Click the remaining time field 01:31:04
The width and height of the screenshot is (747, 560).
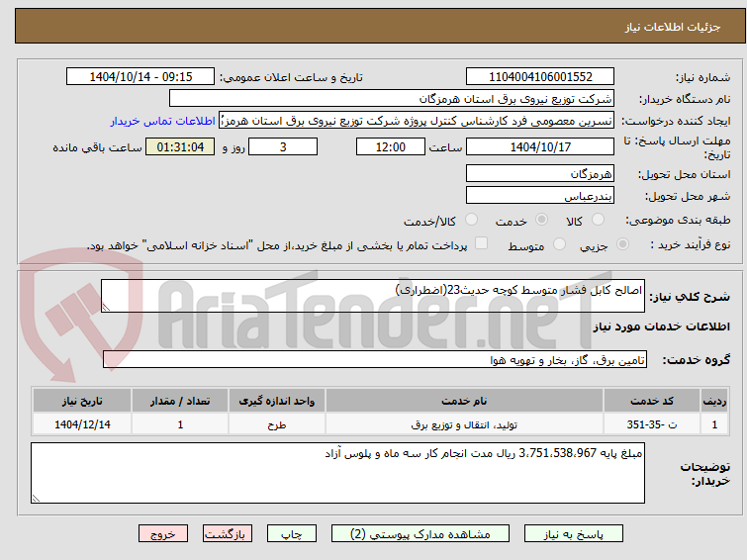[180, 146]
